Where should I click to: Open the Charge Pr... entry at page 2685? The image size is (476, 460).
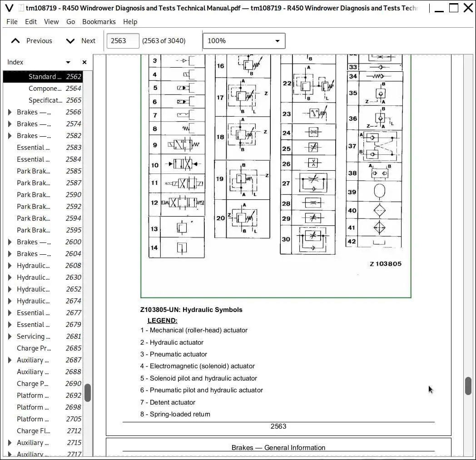43,348
